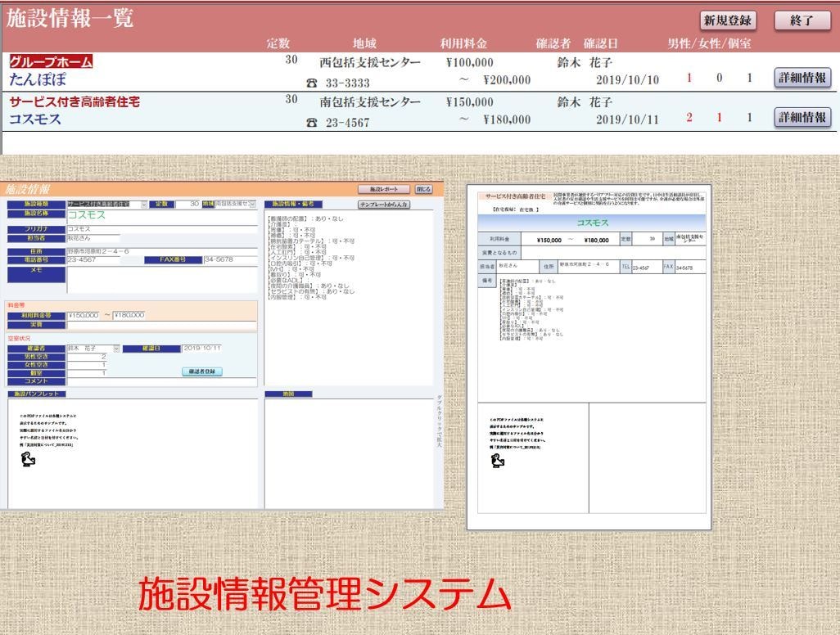Click the 実費 input field
This screenshot has height=635, width=840.
point(161,325)
